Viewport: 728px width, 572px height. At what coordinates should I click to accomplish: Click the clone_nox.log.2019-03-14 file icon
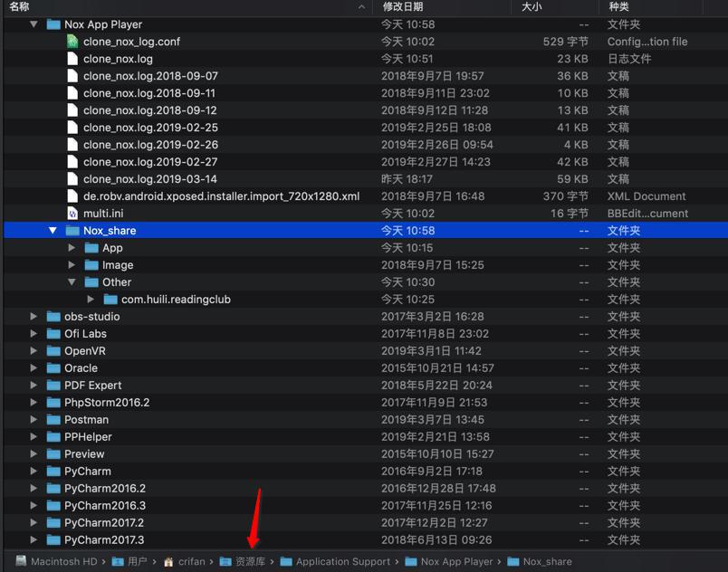(72, 178)
